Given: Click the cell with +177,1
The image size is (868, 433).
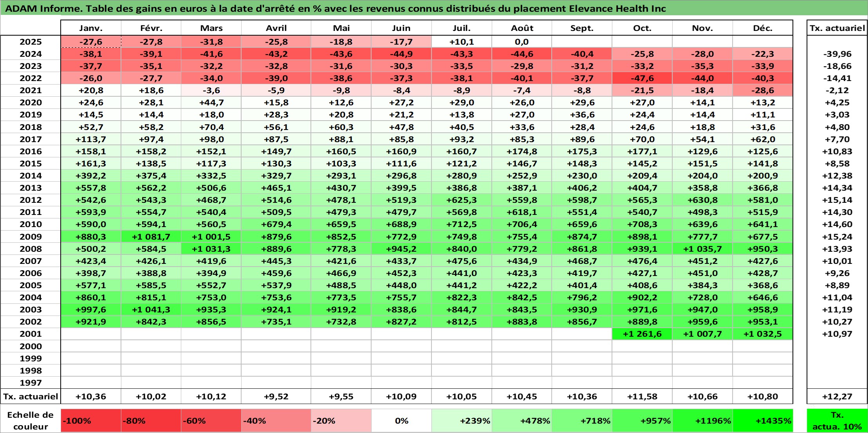Looking at the screenshot, I should 642,152.
